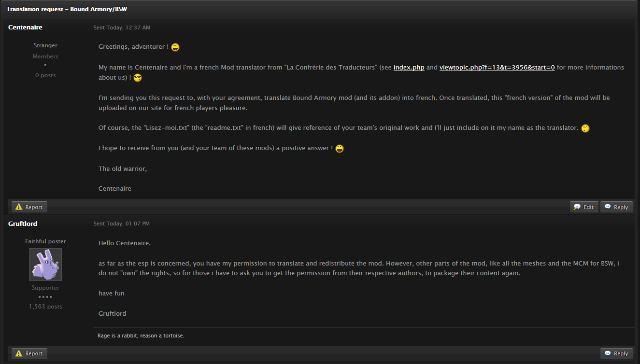Open Centenaire's profile from username

(25, 28)
